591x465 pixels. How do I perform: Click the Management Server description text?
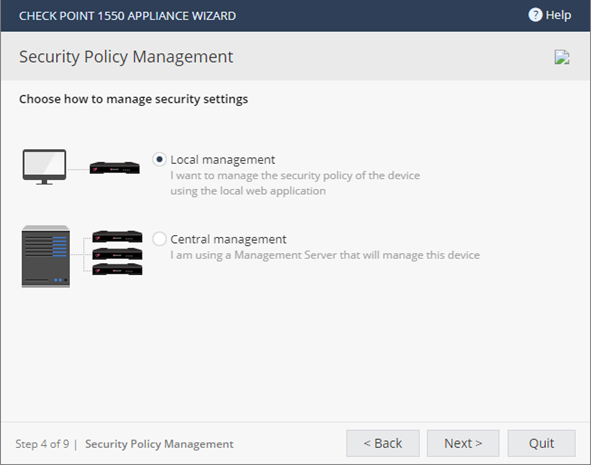tap(325, 255)
